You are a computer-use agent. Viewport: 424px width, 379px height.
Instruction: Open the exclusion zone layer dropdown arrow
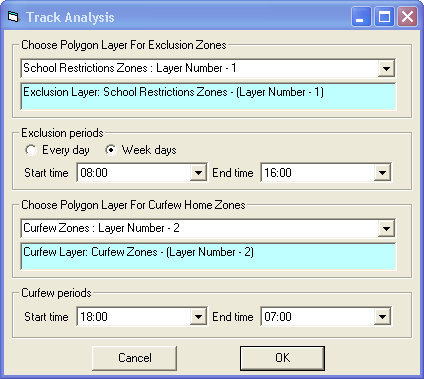point(386,69)
